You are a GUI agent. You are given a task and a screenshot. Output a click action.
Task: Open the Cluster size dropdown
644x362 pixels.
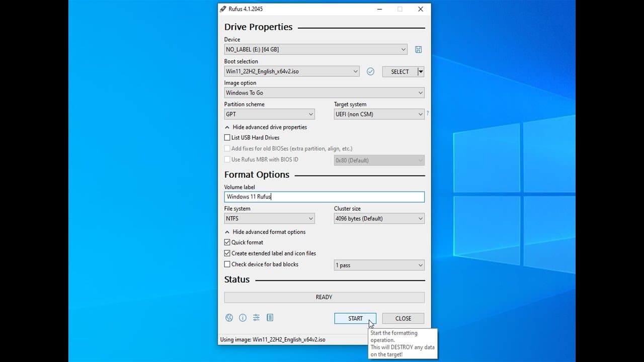coord(379,219)
